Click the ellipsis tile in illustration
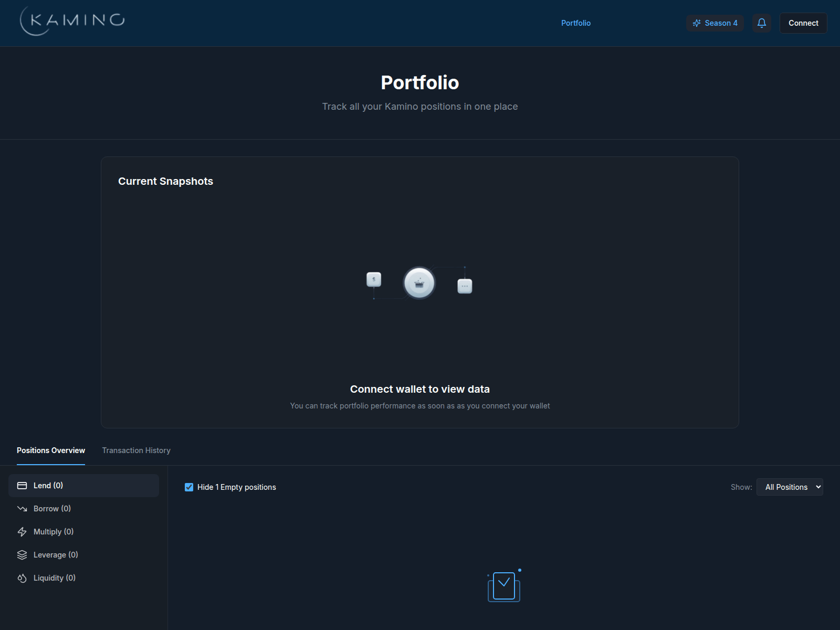This screenshot has height=630, width=840. 465,286
